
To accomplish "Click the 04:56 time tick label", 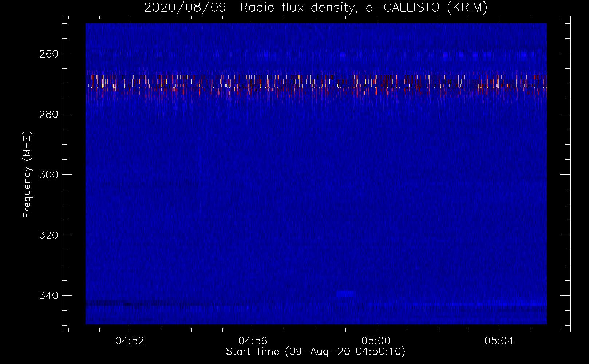I will pos(253,341).
